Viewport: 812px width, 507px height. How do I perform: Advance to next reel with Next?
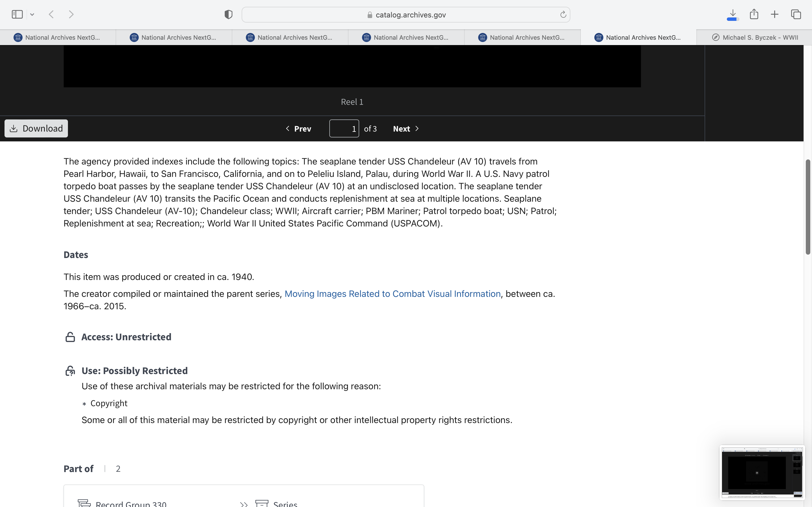(406, 129)
